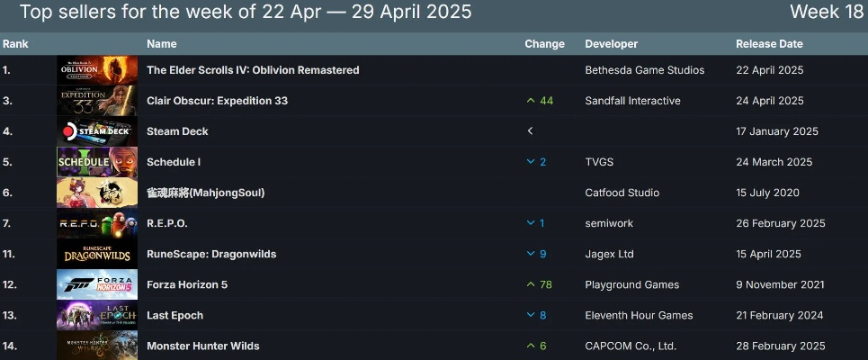Click the MahjongSoul game artwork
868x360 pixels.
(x=97, y=193)
